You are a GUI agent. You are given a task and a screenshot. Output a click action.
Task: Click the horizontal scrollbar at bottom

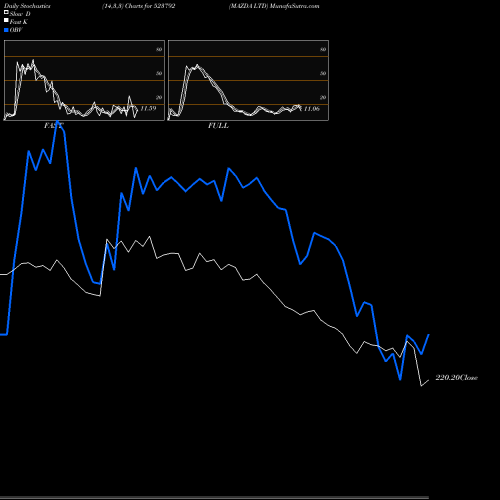pos(214,498)
